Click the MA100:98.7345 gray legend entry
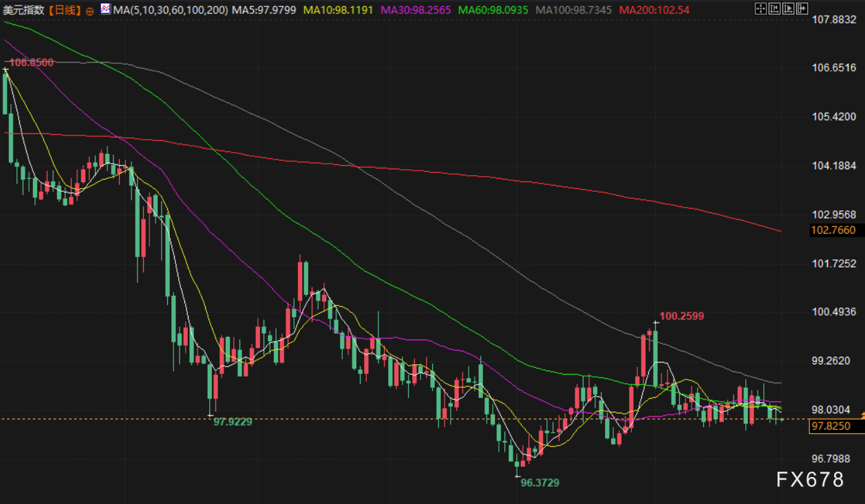This screenshot has width=865, height=504. click(x=574, y=10)
